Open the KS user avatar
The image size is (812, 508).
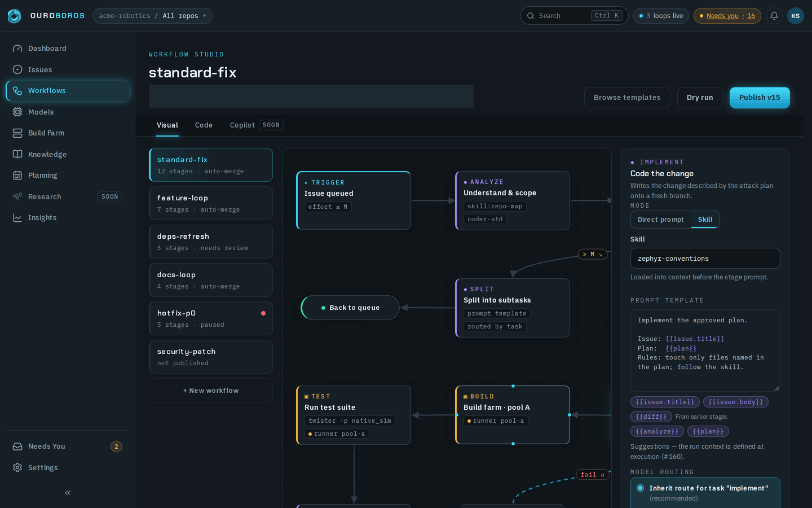pyautogui.click(x=796, y=16)
